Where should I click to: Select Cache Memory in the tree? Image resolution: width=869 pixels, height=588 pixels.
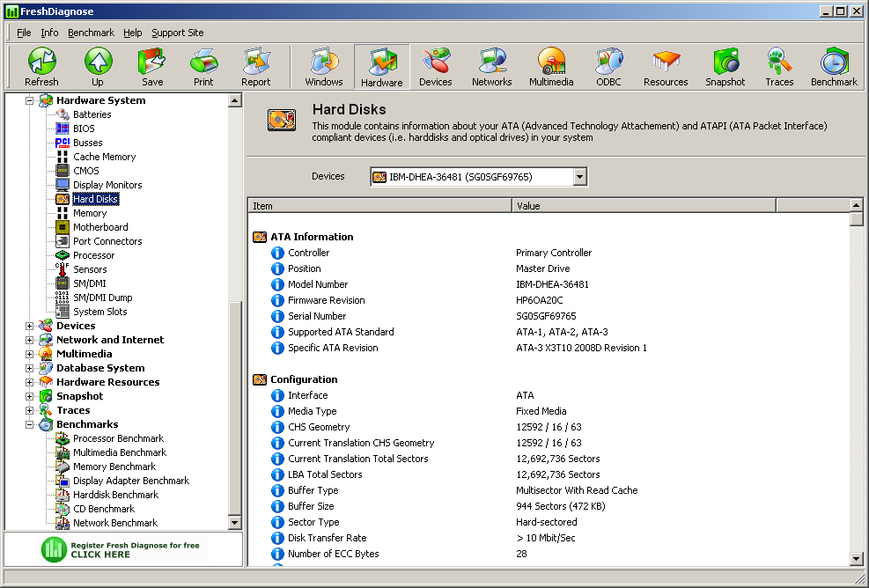click(104, 157)
